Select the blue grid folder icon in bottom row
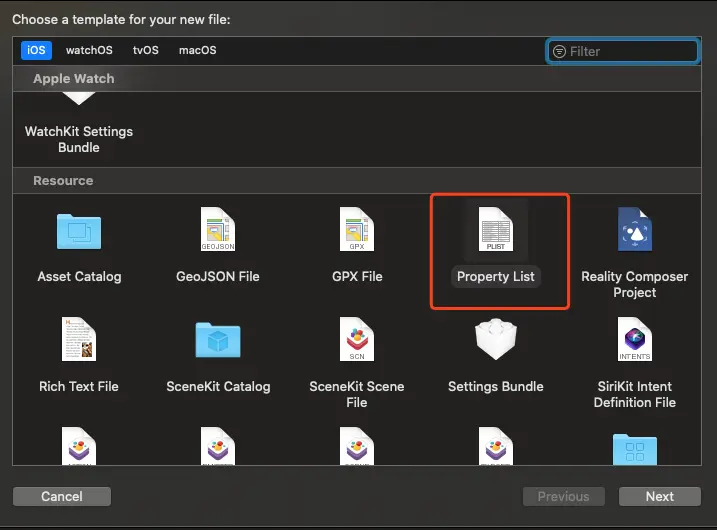 (x=635, y=450)
